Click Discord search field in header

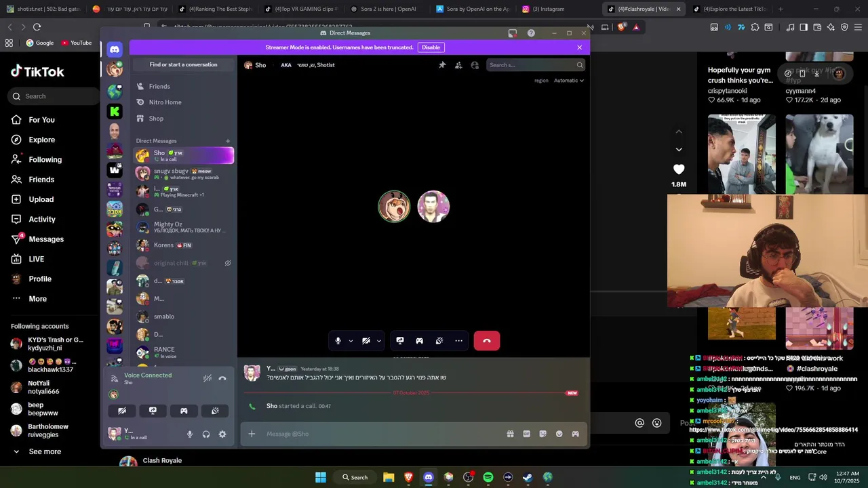pyautogui.click(x=535, y=65)
